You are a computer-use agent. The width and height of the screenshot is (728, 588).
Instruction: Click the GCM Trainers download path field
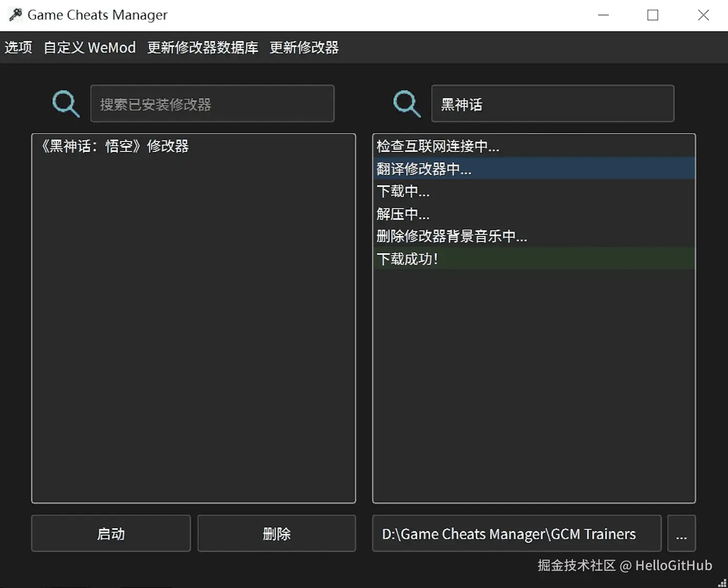click(517, 533)
